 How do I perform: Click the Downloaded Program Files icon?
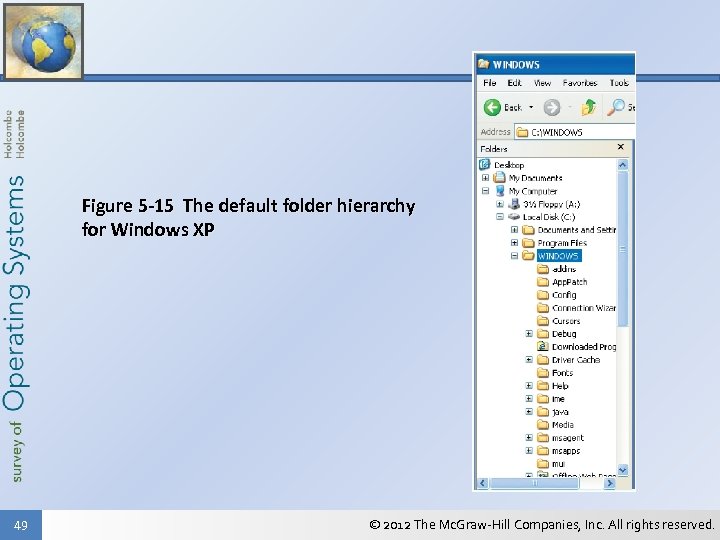(543, 347)
